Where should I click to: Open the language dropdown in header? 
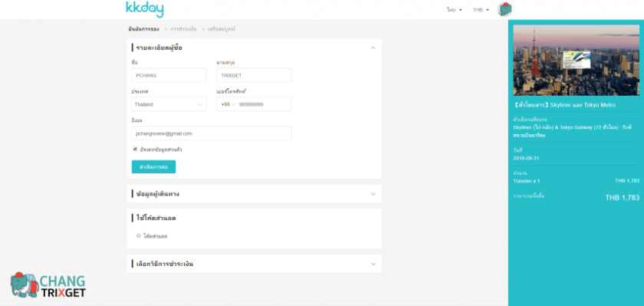tap(454, 10)
